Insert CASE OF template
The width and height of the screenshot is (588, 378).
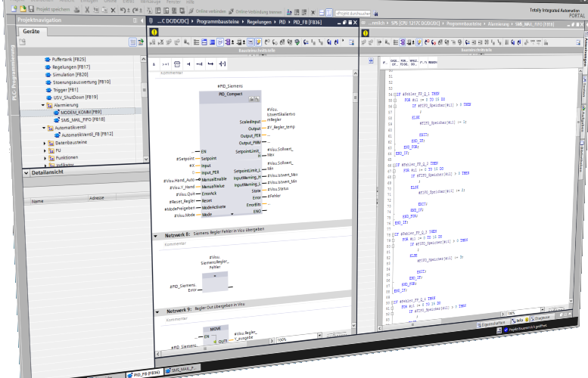pos(394,62)
